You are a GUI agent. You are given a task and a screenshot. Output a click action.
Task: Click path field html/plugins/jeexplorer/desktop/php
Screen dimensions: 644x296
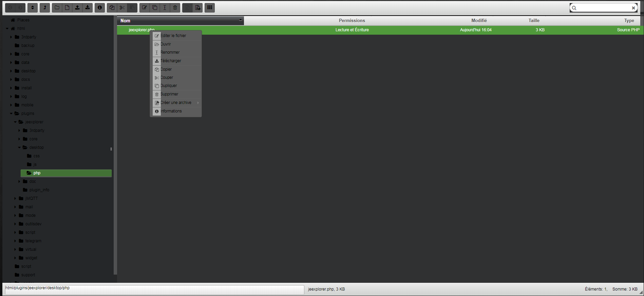(154, 290)
